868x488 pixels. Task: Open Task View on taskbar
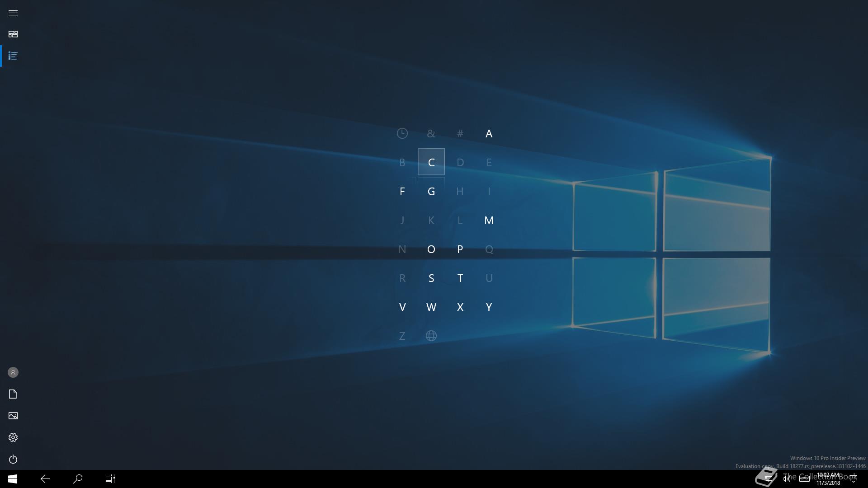point(110,479)
